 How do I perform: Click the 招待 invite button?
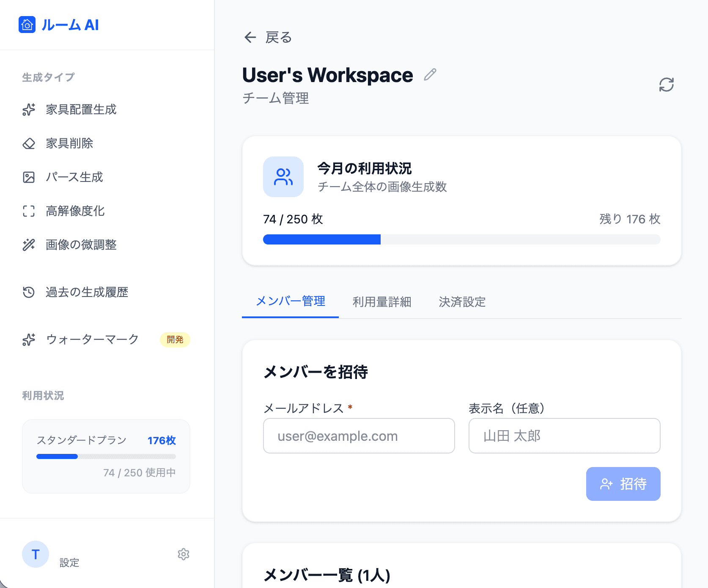click(623, 484)
